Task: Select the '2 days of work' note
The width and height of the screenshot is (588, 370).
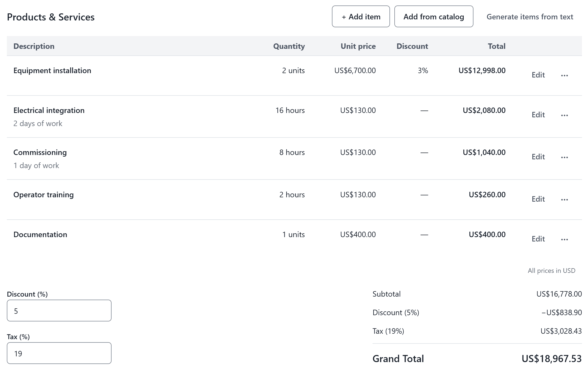Action: 38,124
